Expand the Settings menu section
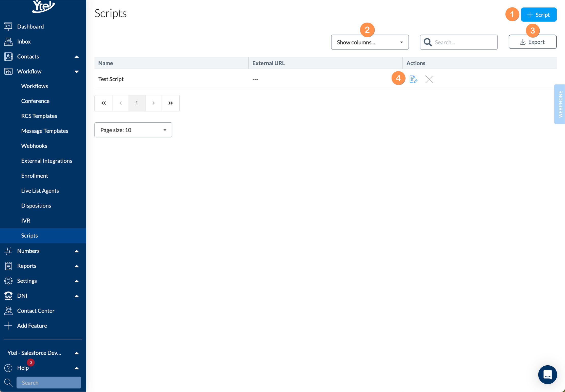565x392 pixels. coord(76,281)
